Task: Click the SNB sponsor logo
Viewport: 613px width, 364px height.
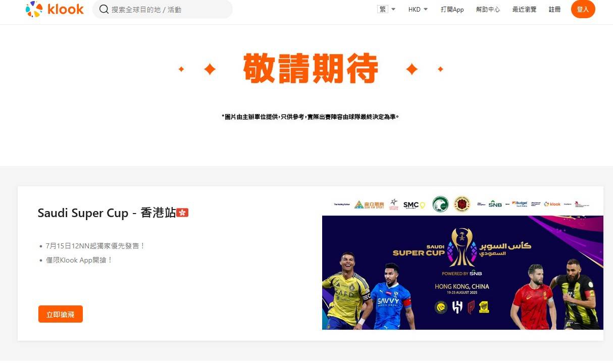Action: 495,204
